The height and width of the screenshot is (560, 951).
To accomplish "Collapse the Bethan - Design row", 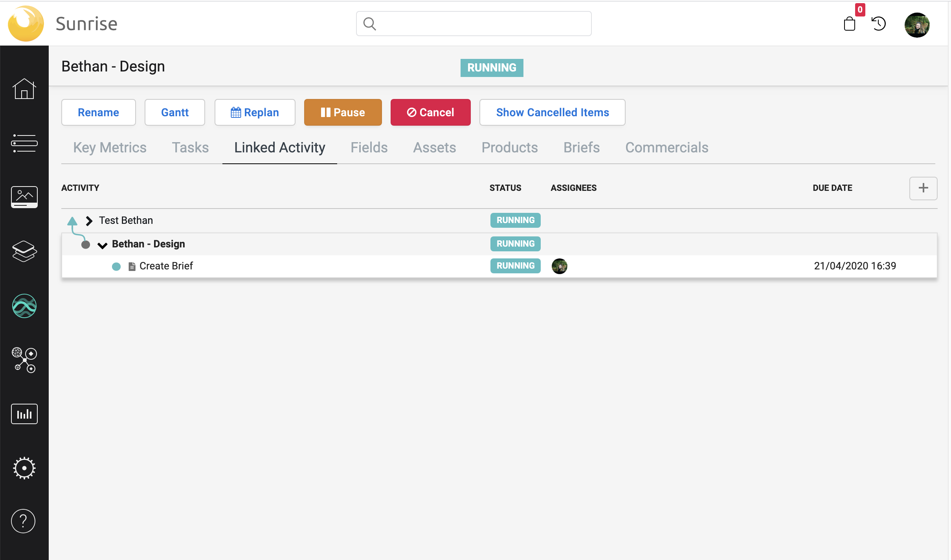I will (102, 245).
